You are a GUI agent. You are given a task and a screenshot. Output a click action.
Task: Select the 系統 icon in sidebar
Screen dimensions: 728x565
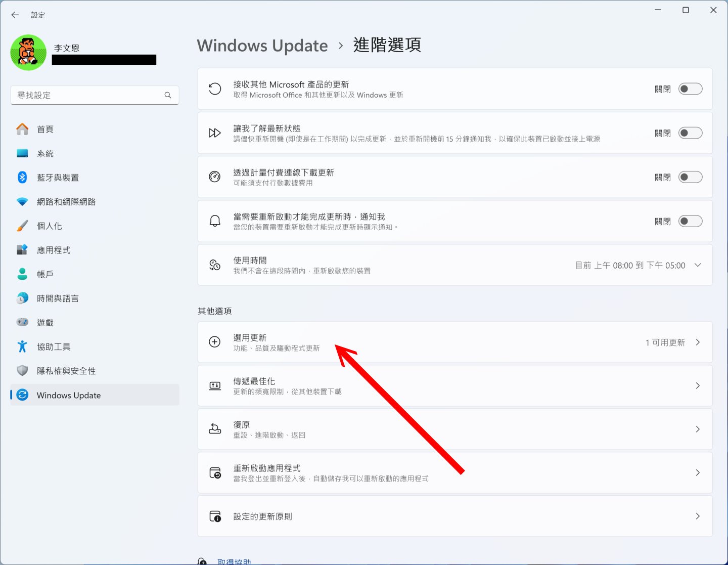22,153
